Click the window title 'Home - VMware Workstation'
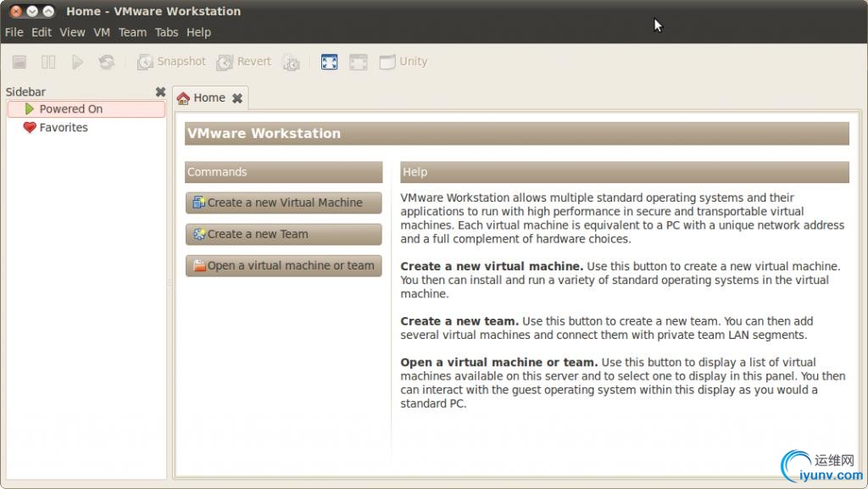This screenshot has height=489, width=868. [x=153, y=11]
